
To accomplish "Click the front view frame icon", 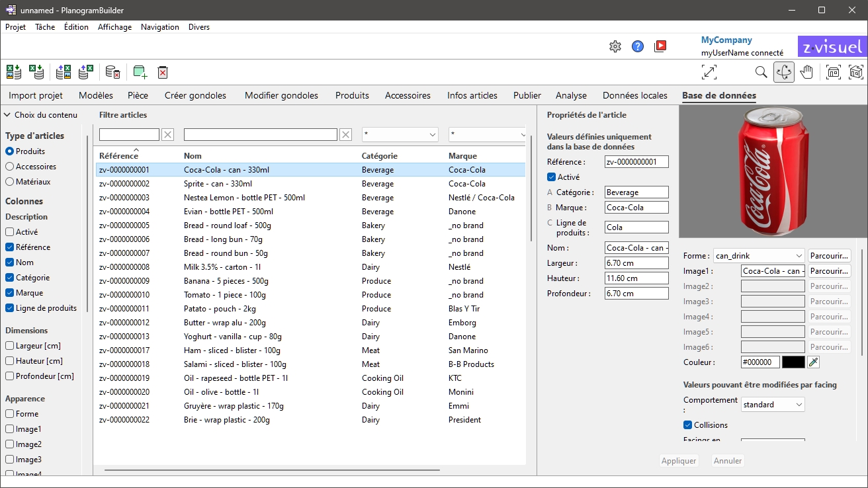I will click(834, 71).
